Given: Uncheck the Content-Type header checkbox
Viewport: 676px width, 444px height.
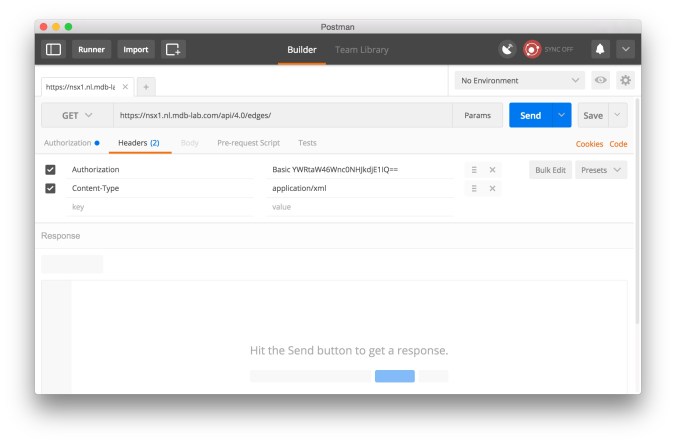Looking at the screenshot, I should coord(51,188).
